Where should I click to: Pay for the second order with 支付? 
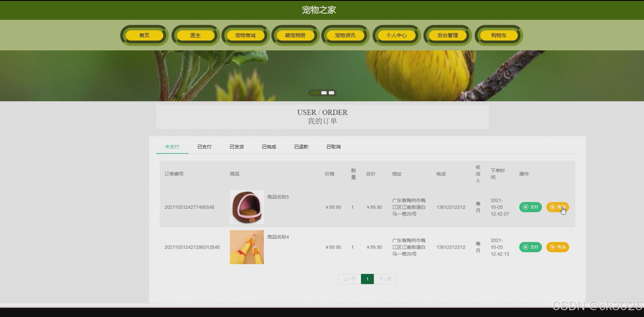click(x=531, y=247)
